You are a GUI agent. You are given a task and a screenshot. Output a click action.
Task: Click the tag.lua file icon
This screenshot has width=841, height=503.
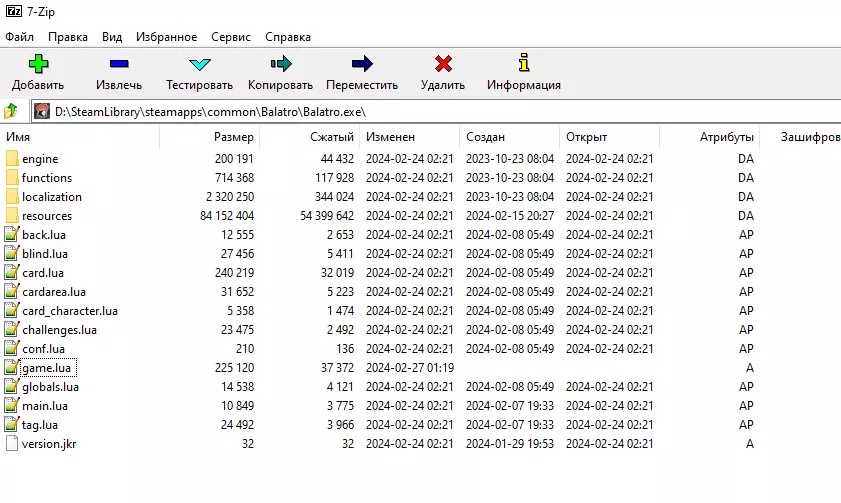click(x=12, y=425)
